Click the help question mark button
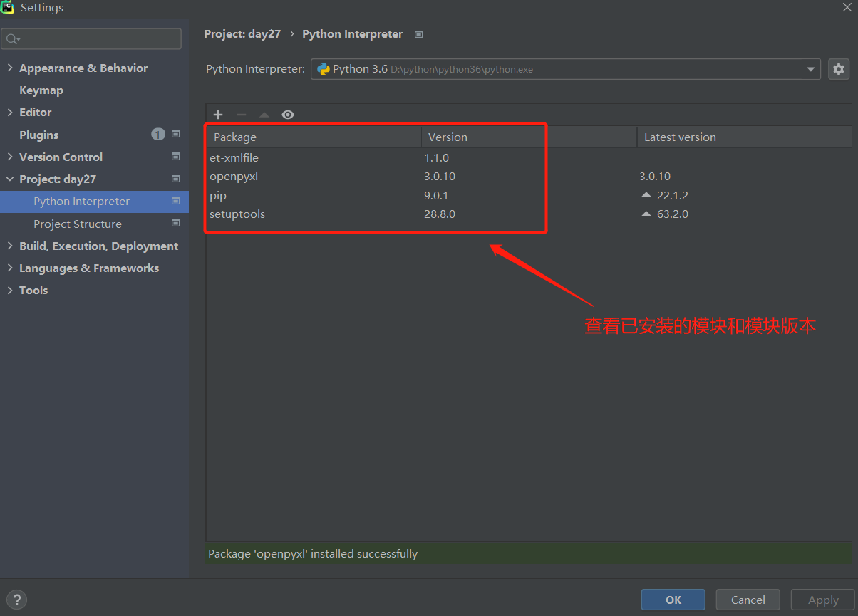The height and width of the screenshot is (616, 858). pyautogui.click(x=16, y=600)
